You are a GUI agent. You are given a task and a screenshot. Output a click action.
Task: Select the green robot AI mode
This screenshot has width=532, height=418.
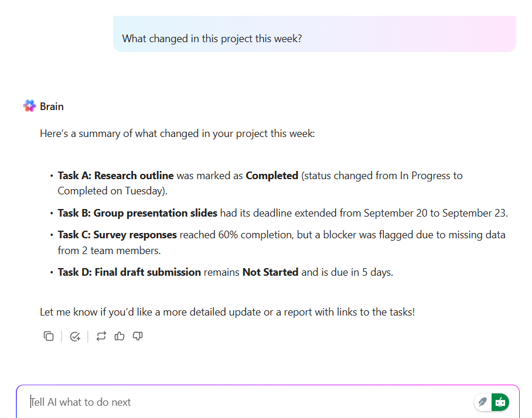click(500, 402)
